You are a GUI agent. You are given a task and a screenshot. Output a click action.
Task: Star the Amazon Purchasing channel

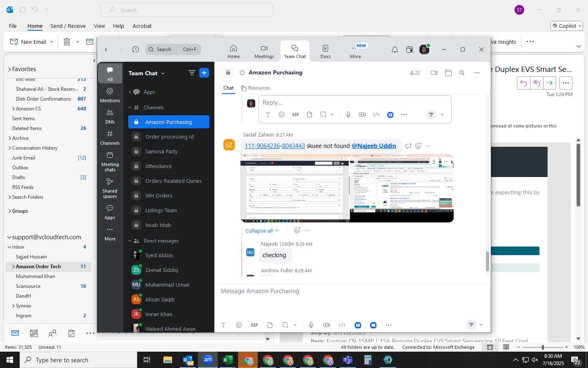point(242,72)
